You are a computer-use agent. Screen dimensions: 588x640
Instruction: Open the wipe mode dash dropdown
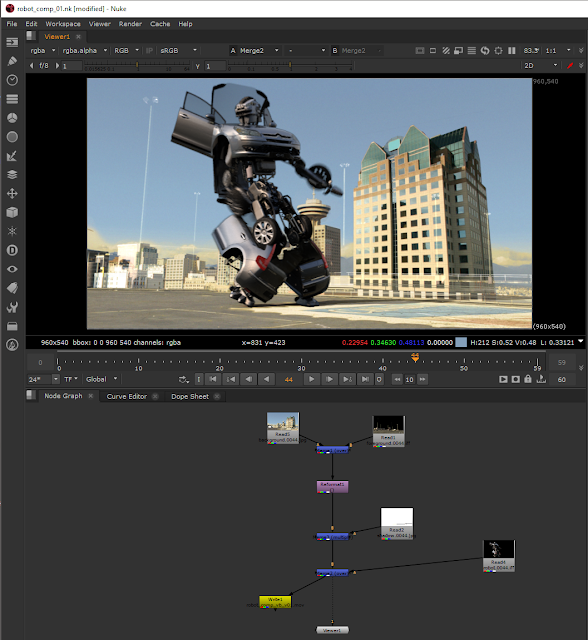[306, 51]
